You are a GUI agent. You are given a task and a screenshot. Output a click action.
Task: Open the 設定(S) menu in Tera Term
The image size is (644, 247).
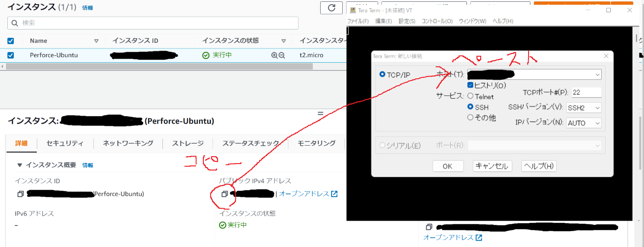point(407,21)
